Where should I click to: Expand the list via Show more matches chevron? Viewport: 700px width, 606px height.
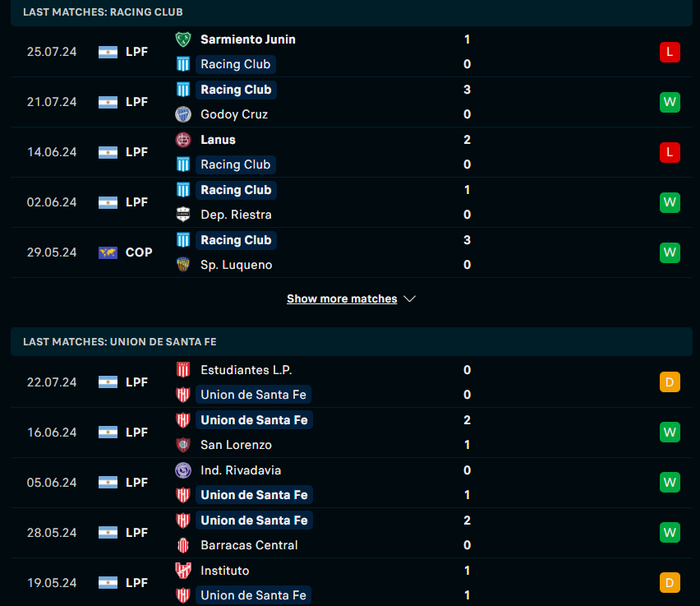click(409, 299)
